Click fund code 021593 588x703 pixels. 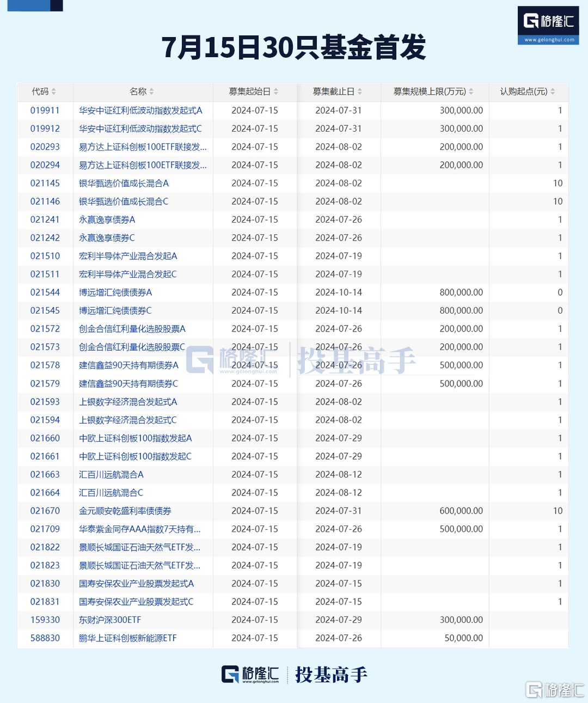[x=45, y=402]
